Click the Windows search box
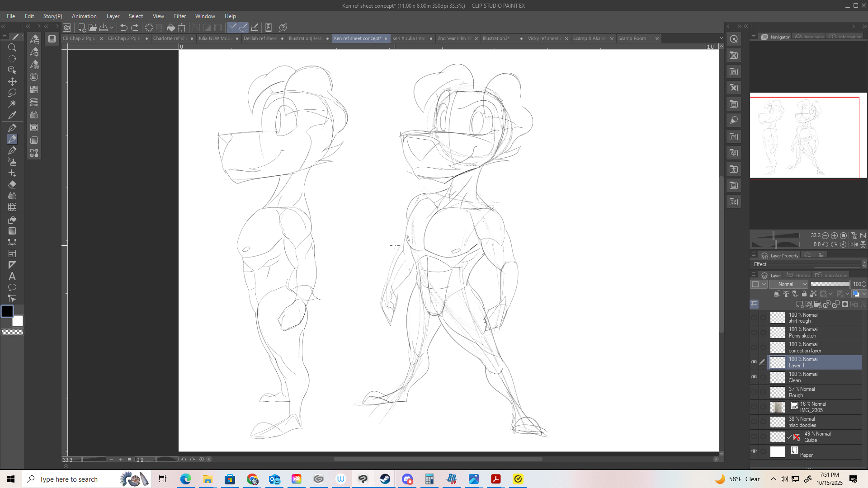The height and width of the screenshot is (488, 868). (x=68, y=479)
